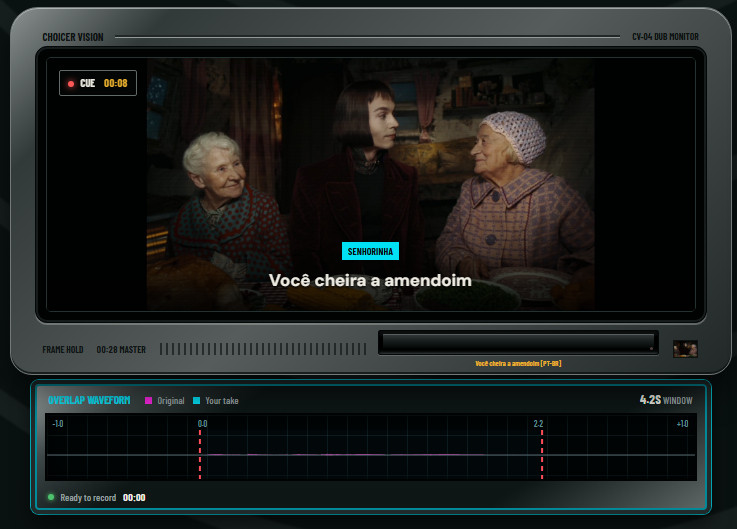The height and width of the screenshot is (529, 737).
Task: Select the SENHORINHA character label
Action: click(370, 251)
